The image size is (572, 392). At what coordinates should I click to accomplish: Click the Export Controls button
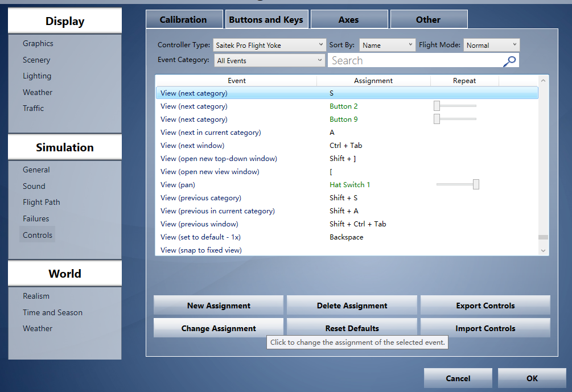coord(485,306)
